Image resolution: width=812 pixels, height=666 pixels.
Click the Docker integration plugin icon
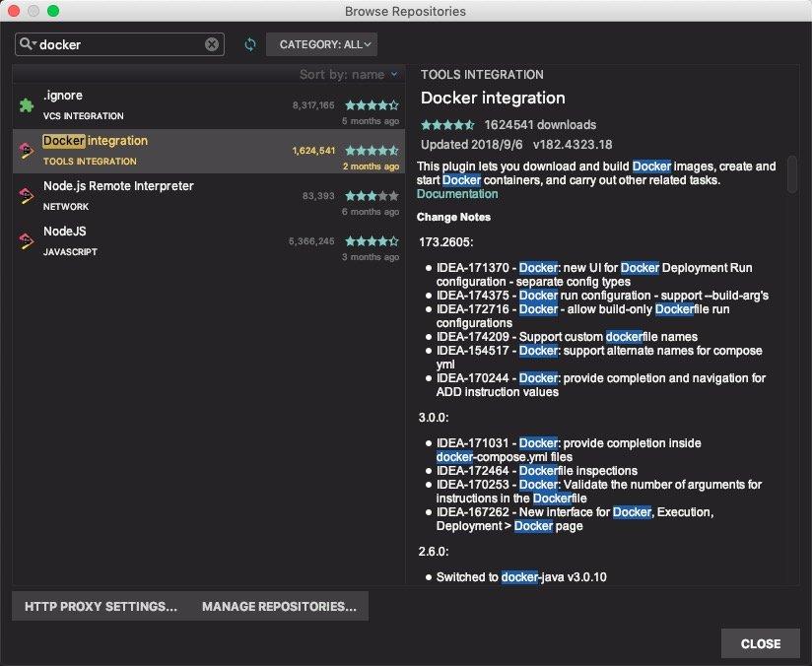coord(27,148)
